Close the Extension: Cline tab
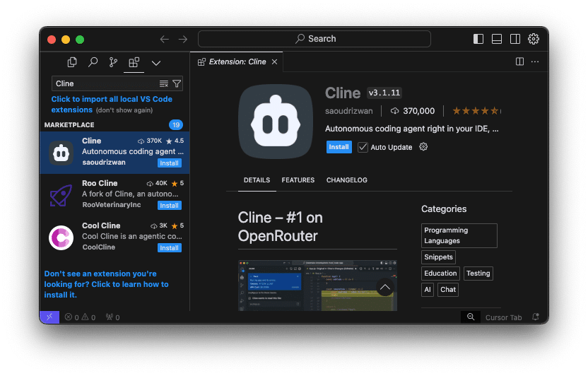Viewport: 588px width, 376px height. [x=274, y=62]
